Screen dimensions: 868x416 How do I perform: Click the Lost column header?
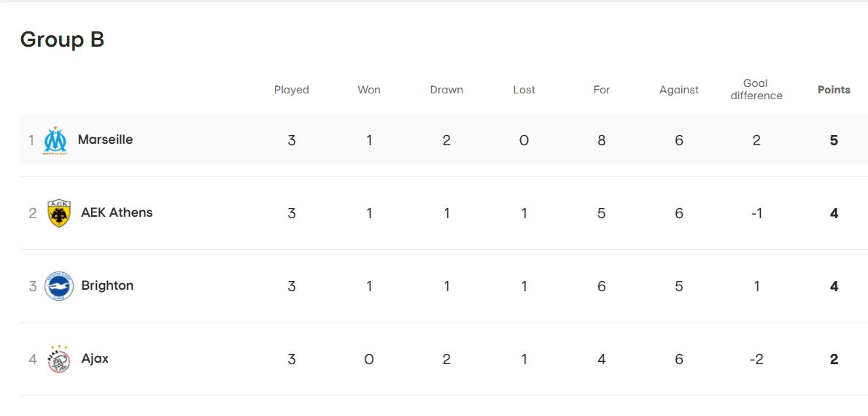(x=524, y=90)
